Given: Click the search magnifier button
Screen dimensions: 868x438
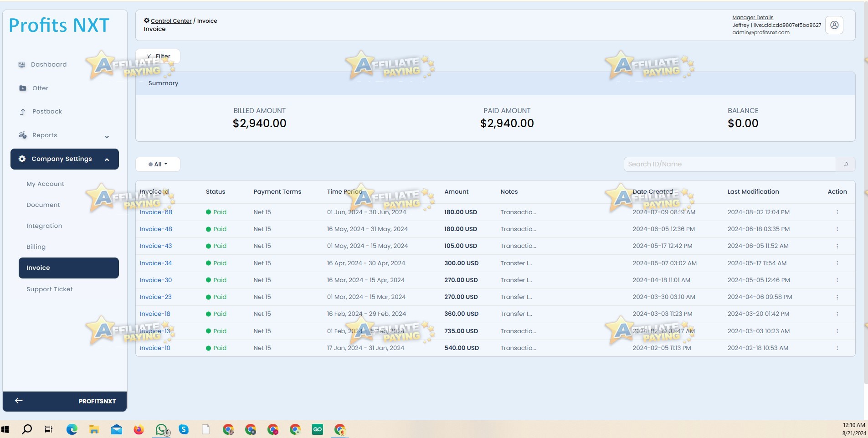Looking at the screenshot, I should point(846,164).
